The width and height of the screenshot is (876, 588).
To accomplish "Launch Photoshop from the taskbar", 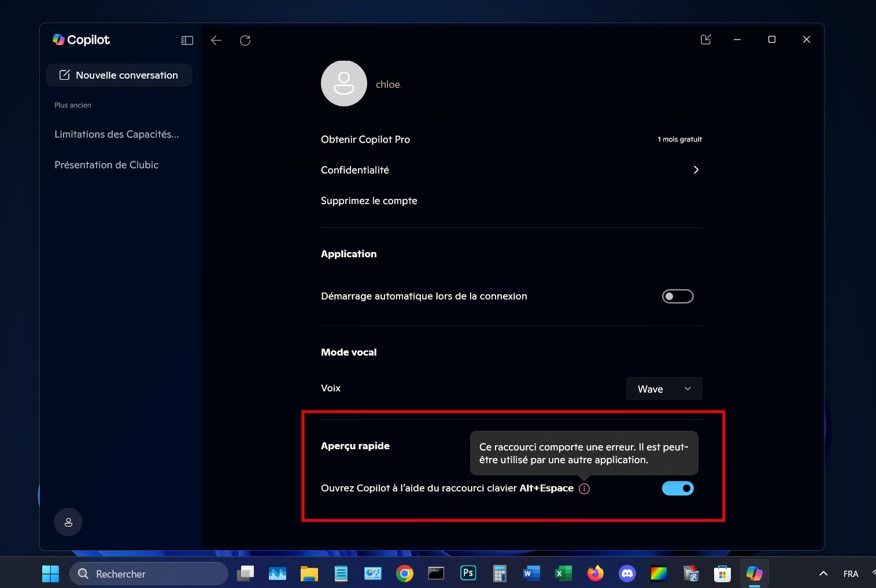I will tap(467, 573).
